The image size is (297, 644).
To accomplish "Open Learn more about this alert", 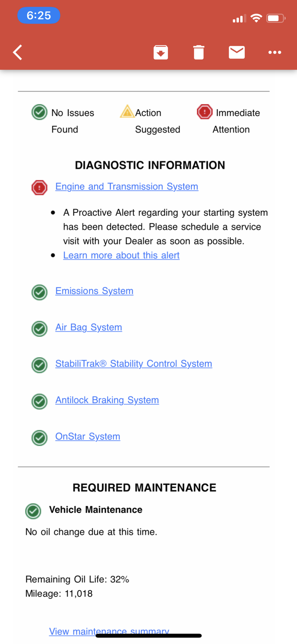I will (x=121, y=255).
